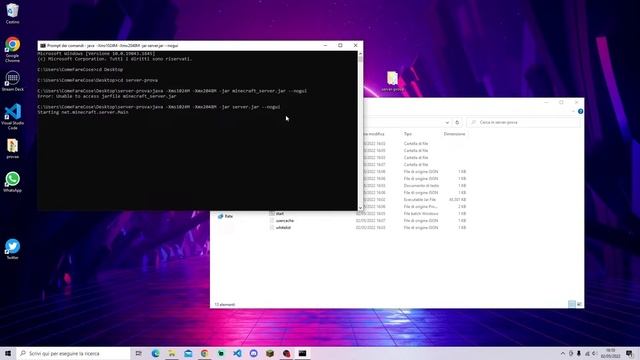Open the notification center icon
Image resolution: width=640 pixels, height=360 pixels.
tap(629, 353)
